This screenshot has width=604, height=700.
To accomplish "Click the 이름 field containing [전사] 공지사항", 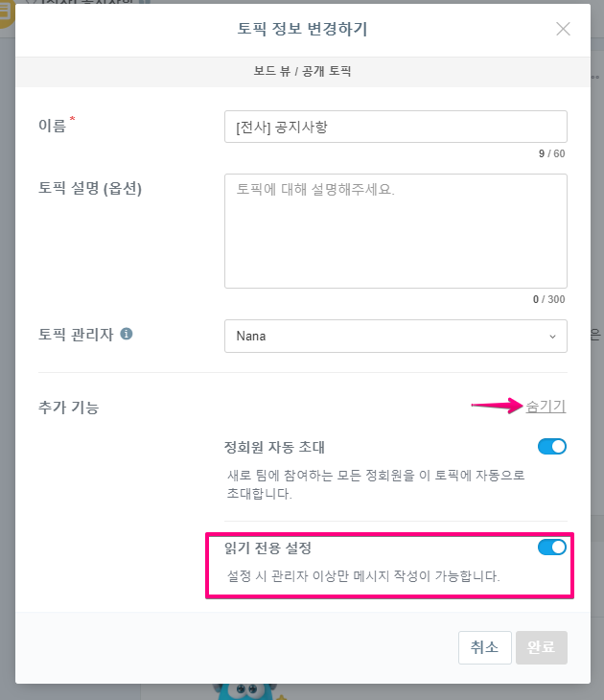I will (x=395, y=127).
